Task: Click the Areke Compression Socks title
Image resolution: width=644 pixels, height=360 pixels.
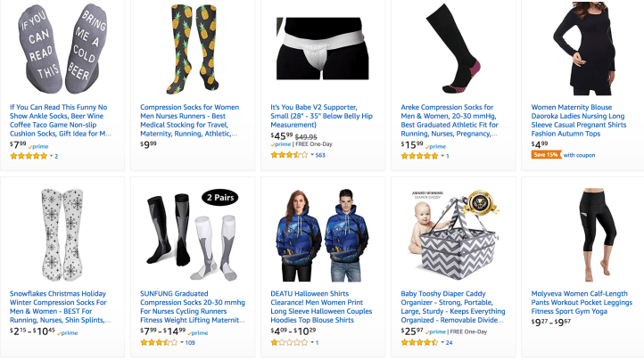Action: (x=450, y=120)
